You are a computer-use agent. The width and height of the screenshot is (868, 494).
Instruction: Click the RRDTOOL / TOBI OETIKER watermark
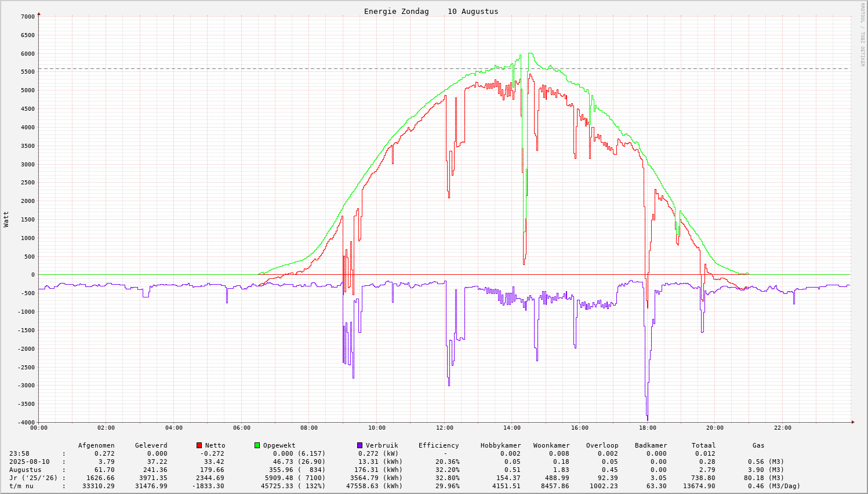[862, 34]
